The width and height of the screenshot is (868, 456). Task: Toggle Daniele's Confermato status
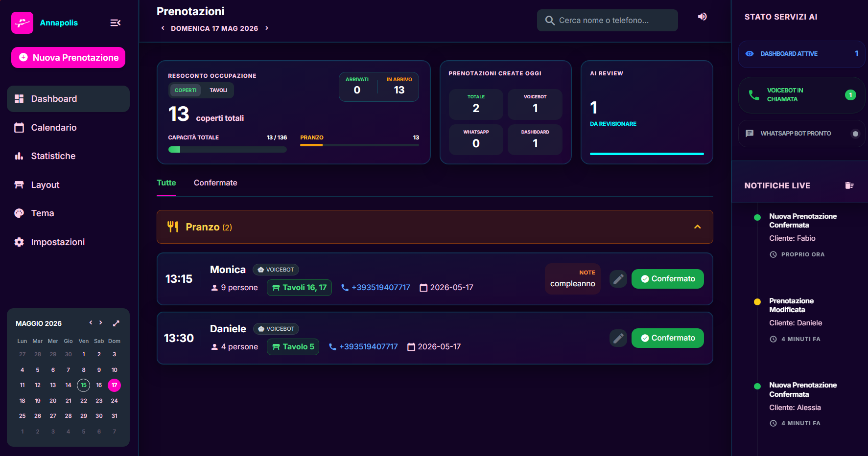click(x=667, y=338)
